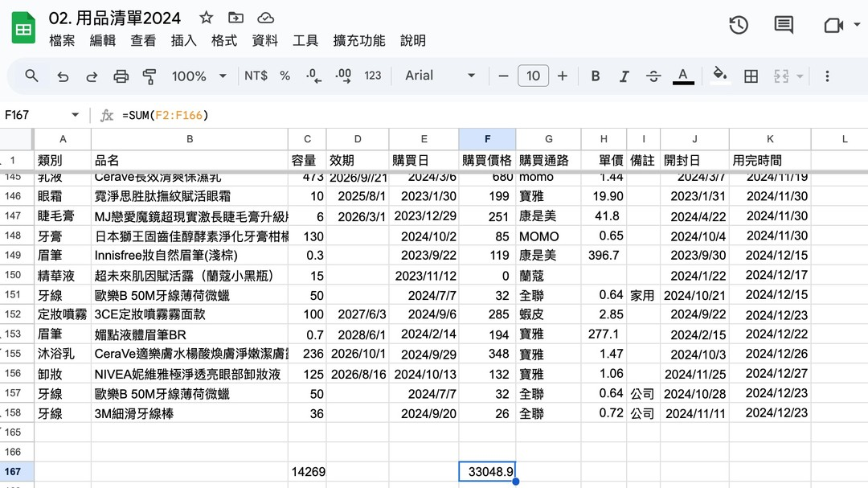This screenshot has height=488, width=868.
Task: Click the search menus magnifier icon
Action: tap(31, 76)
